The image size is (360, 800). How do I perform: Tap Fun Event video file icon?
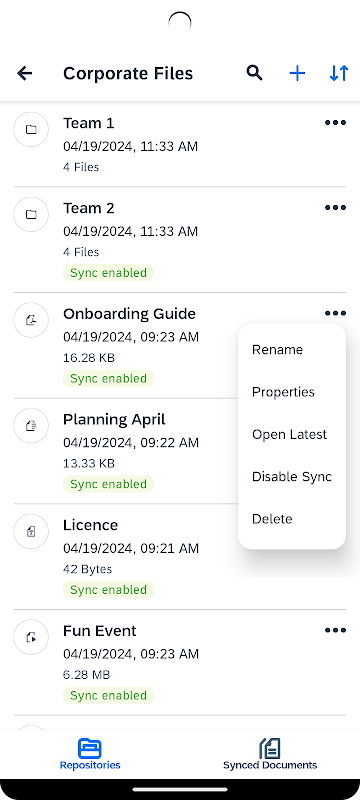pyautogui.click(x=31, y=637)
